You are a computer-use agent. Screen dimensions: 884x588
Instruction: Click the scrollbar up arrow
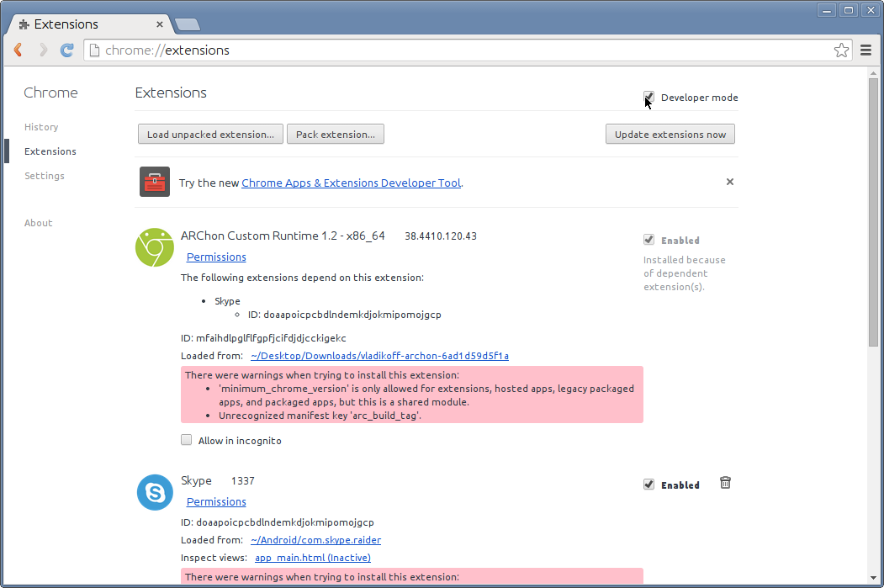873,73
